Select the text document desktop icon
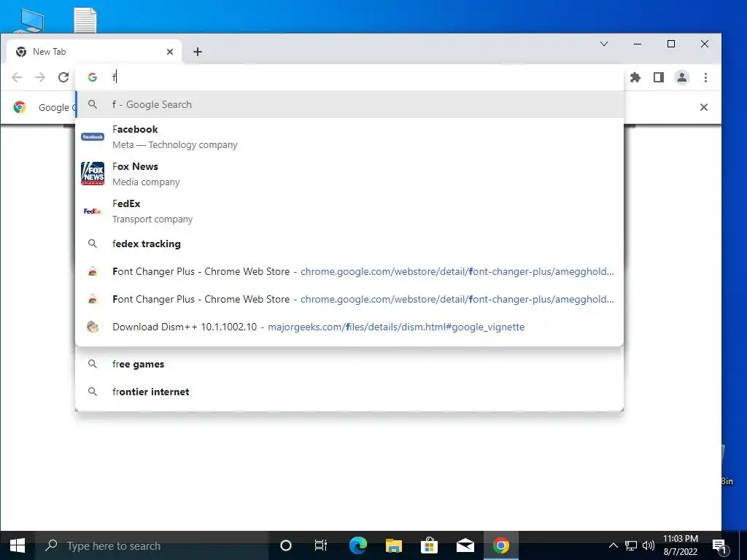Image resolution: width=747 pixels, height=560 pixels. 86,20
